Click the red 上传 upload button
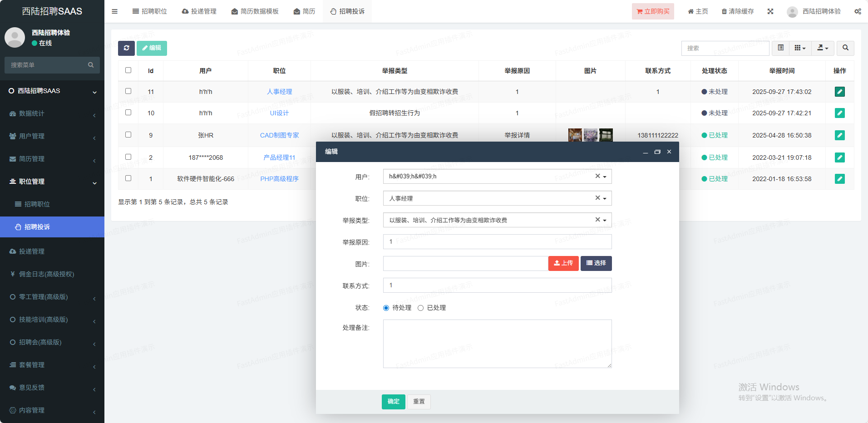The height and width of the screenshot is (423, 868). tap(563, 263)
